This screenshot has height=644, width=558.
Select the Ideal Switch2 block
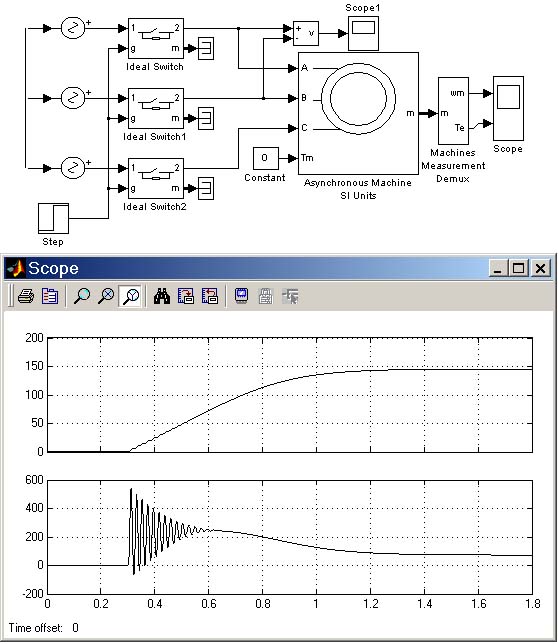click(x=156, y=179)
